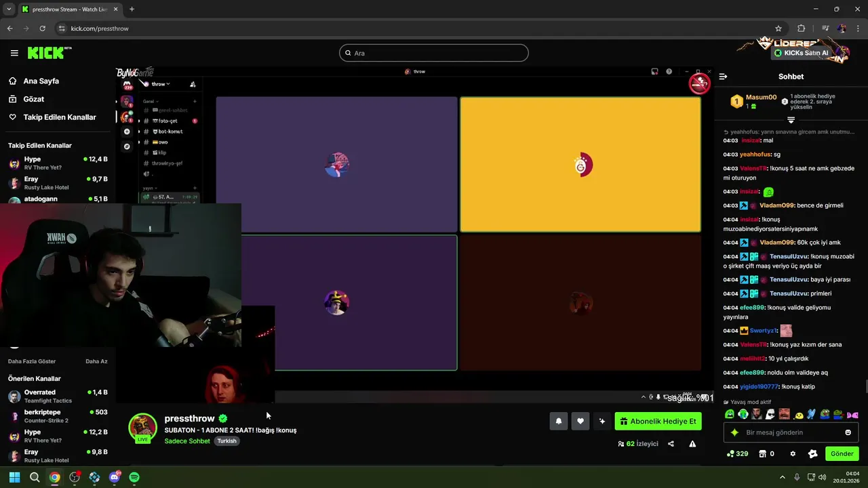Click the sparkle button next to heart
The height and width of the screenshot is (488, 868).
tap(602, 422)
